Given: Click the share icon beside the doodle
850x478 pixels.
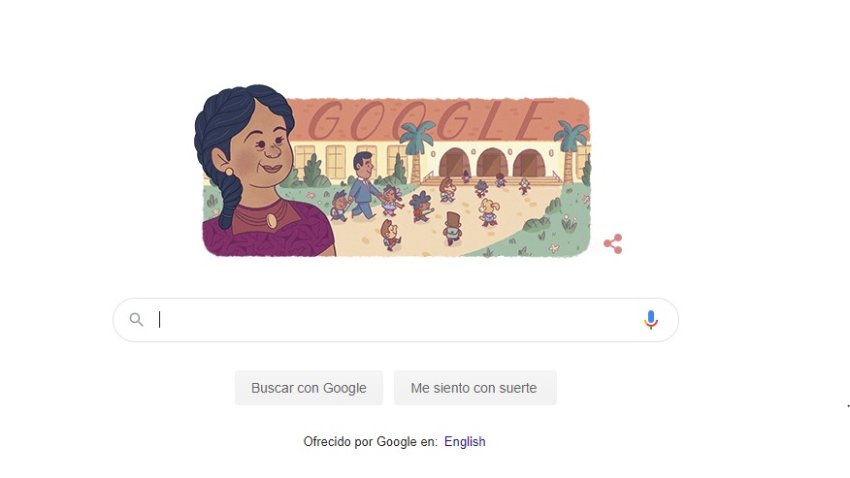Looking at the screenshot, I should click(x=613, y=244).
